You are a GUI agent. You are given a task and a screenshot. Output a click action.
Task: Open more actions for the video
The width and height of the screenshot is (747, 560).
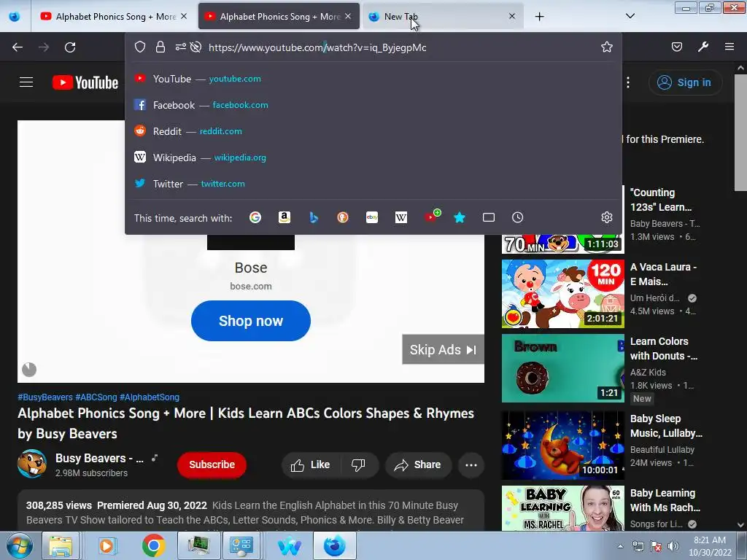(x=471, y=464)
